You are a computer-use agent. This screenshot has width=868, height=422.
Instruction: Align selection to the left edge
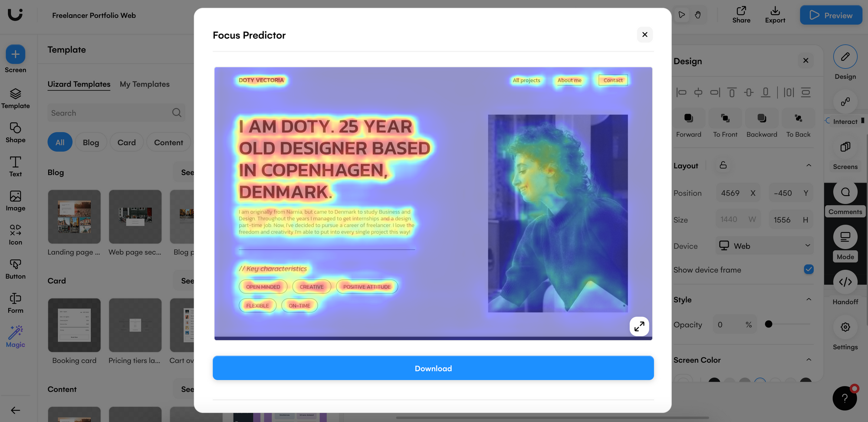pos(681,92)
